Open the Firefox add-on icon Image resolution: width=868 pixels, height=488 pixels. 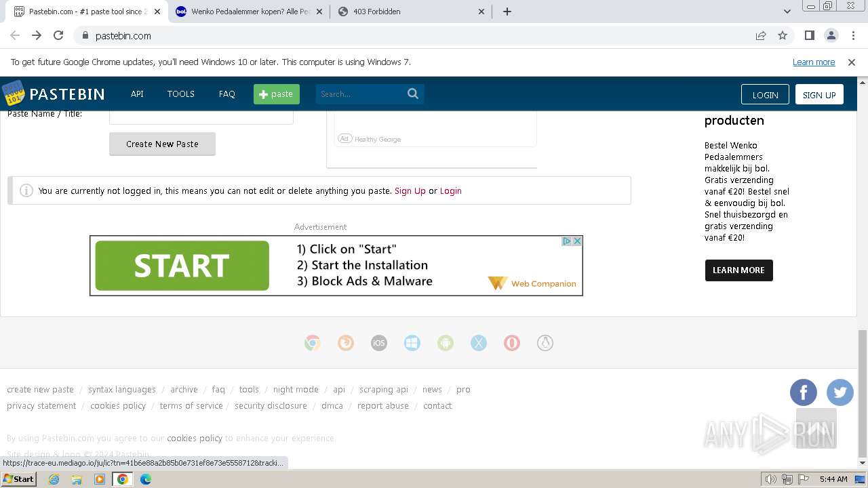pos(346,343)
